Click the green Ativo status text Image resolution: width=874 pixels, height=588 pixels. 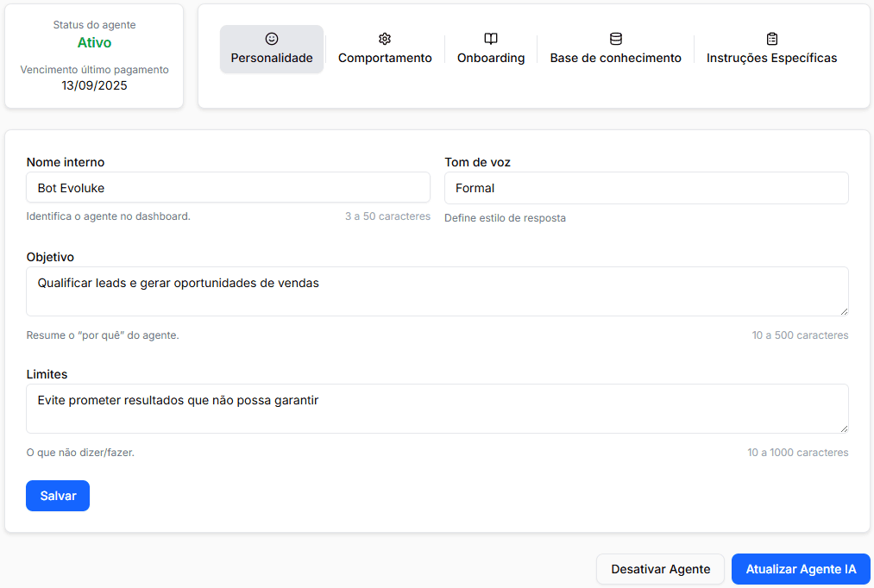pyautogui.click(x=94, y=43)
